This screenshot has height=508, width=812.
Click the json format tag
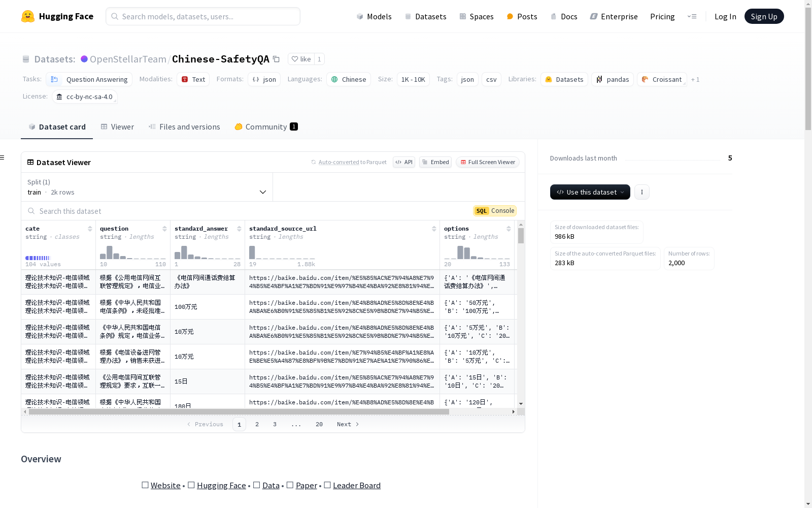pos(264,79)
